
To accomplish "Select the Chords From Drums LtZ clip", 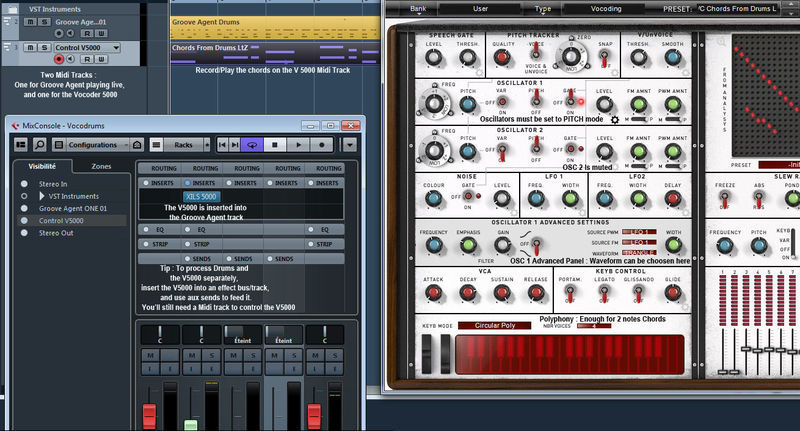I will (x=275, y=53).
